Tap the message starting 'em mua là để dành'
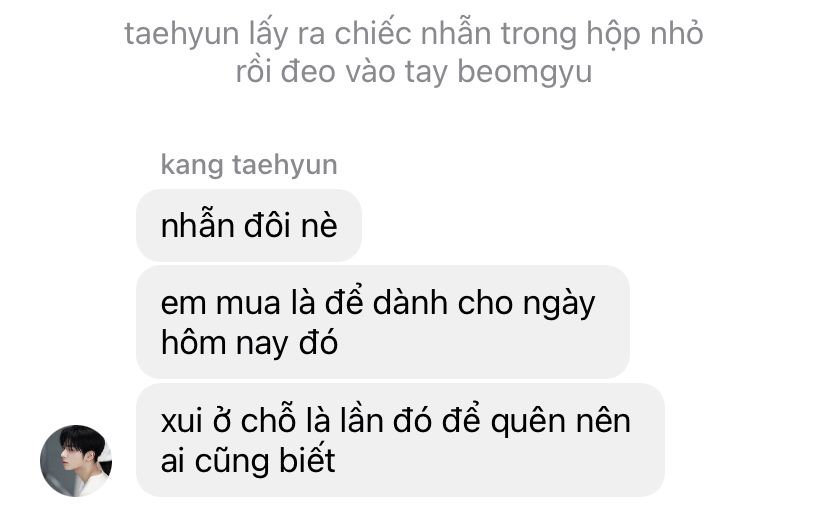The image size is (828, 518). 383,322
